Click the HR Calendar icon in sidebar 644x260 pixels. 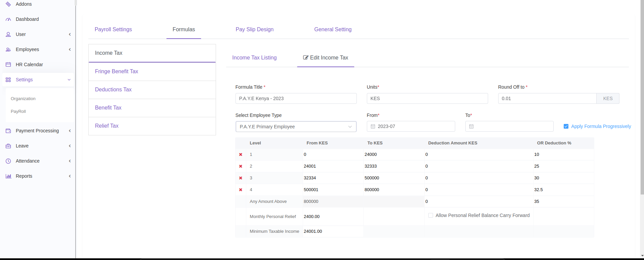coord(8,64)
